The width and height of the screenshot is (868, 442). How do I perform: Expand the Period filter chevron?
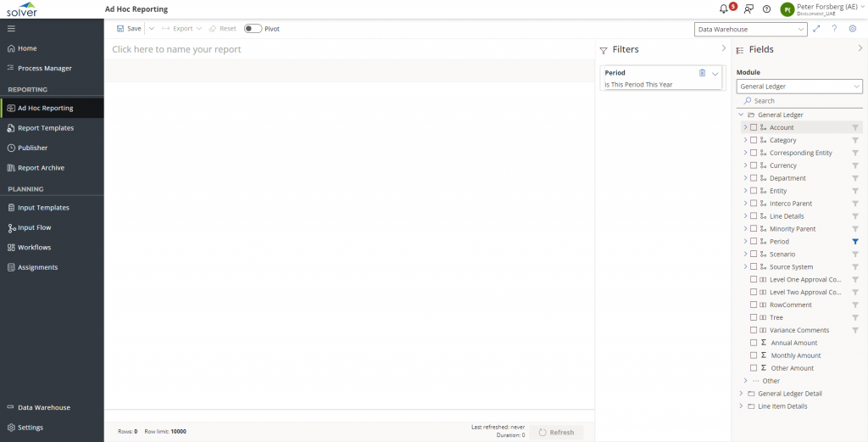(x=715, y=74)
